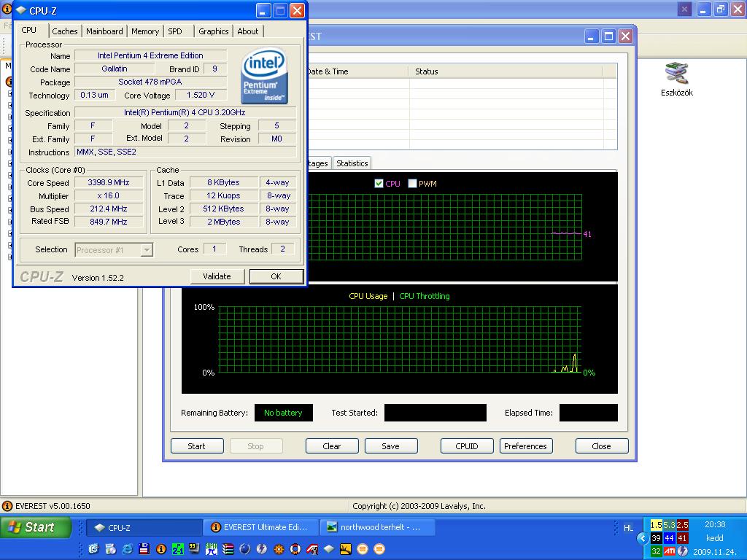Click the Daemon Tools lightning tray icon
This screenshot has height=560, width=747.
(683, 551)
